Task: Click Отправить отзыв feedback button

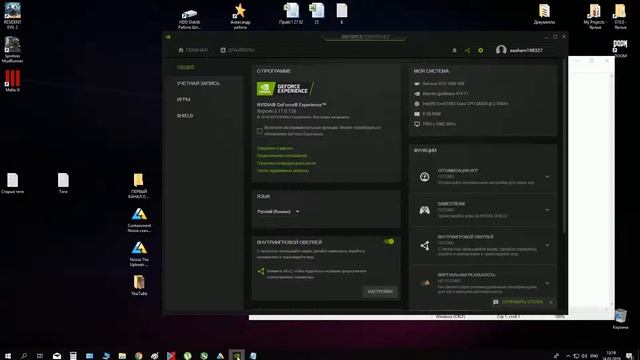Action: click(x=518, y=302)
